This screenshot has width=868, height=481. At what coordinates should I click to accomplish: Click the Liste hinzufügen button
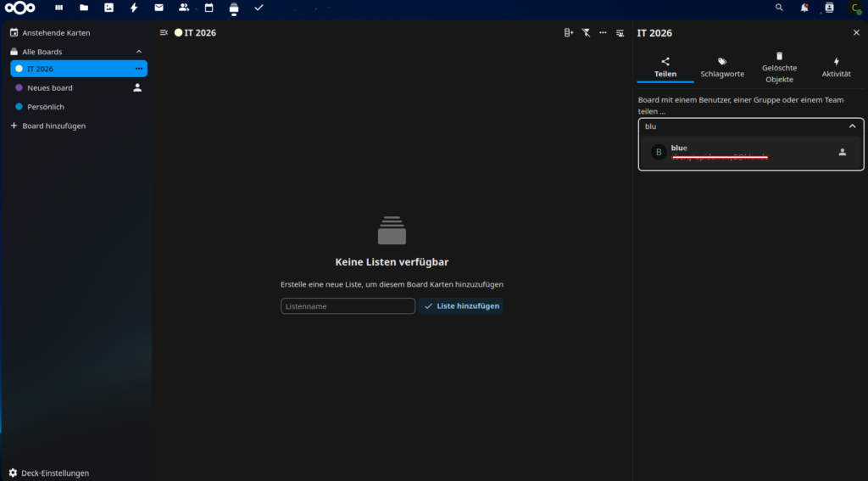(x=461, y=306)
